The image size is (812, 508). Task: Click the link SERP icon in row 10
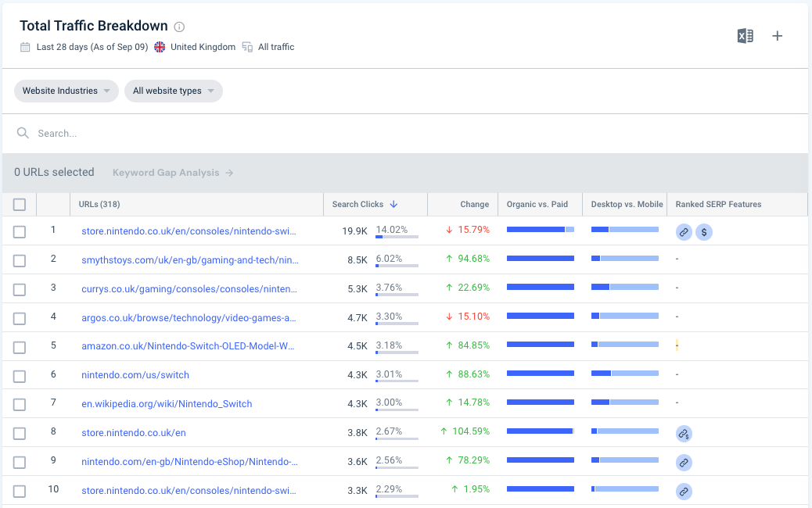[x=684, y=492]
